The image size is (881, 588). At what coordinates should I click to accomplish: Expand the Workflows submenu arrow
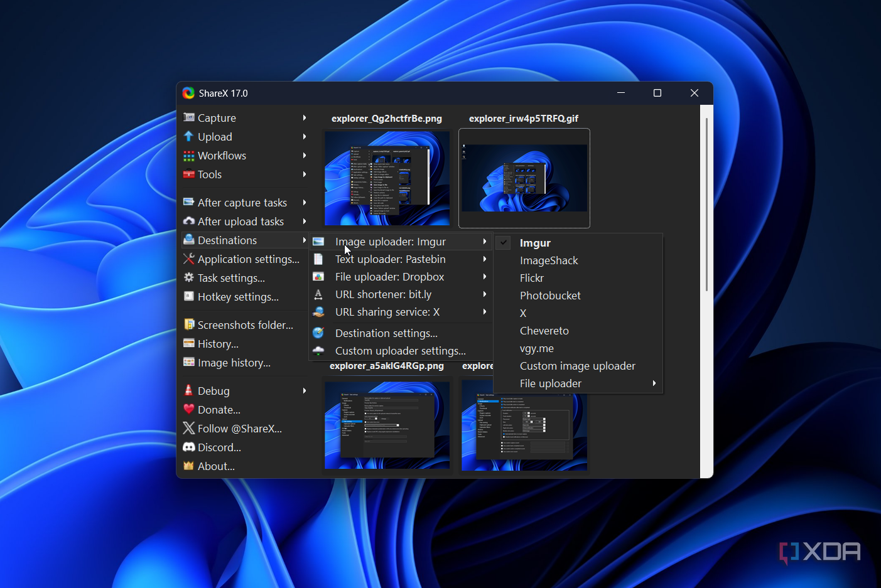305,155
